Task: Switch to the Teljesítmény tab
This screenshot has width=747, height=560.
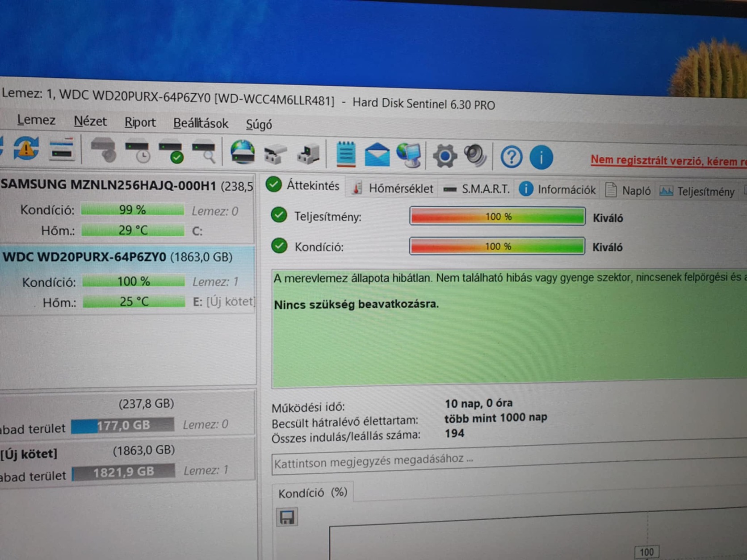Action: pos(697,192)
